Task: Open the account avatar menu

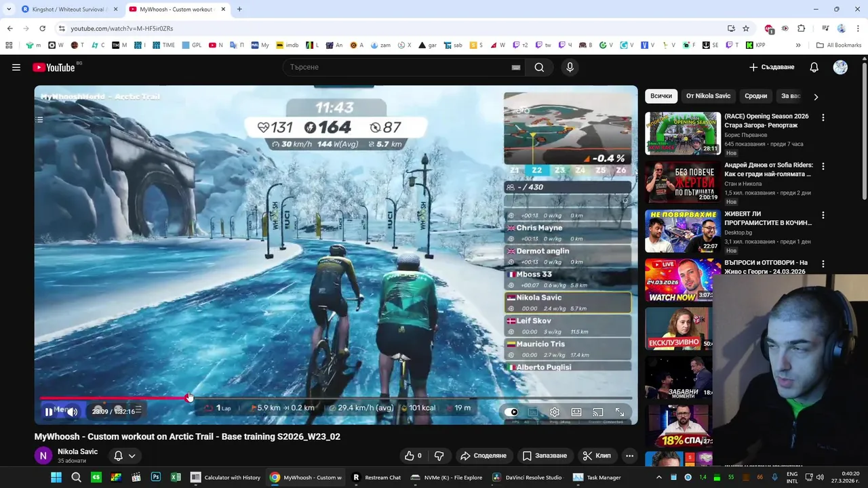Action: (x=840, y=67)
